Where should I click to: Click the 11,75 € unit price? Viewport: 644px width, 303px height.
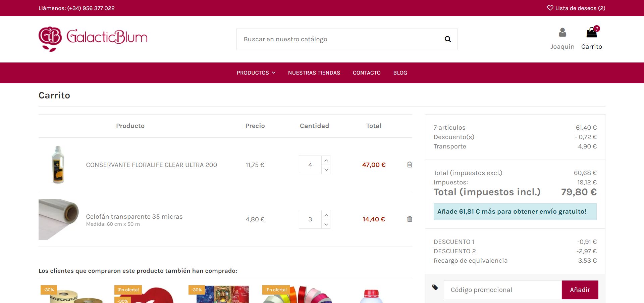(x=255, y=165)
